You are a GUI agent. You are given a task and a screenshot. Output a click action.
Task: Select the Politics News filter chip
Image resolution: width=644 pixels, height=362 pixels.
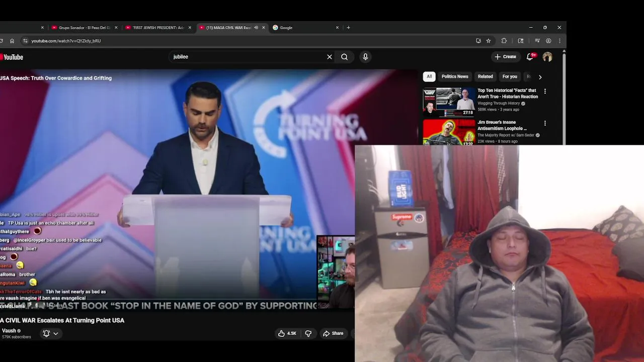point(455,76)
